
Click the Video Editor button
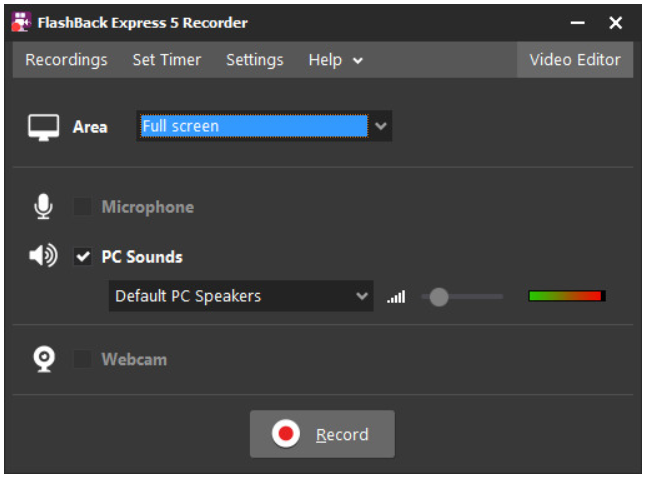(x=575, y=60)
